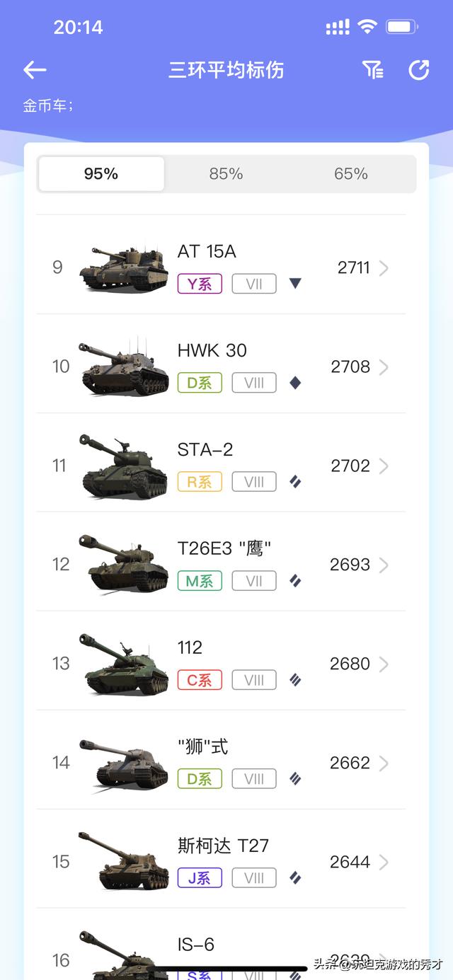453x980 pixels.
Task: Tap the striped class icon for 112
Action: click(296, 680)
